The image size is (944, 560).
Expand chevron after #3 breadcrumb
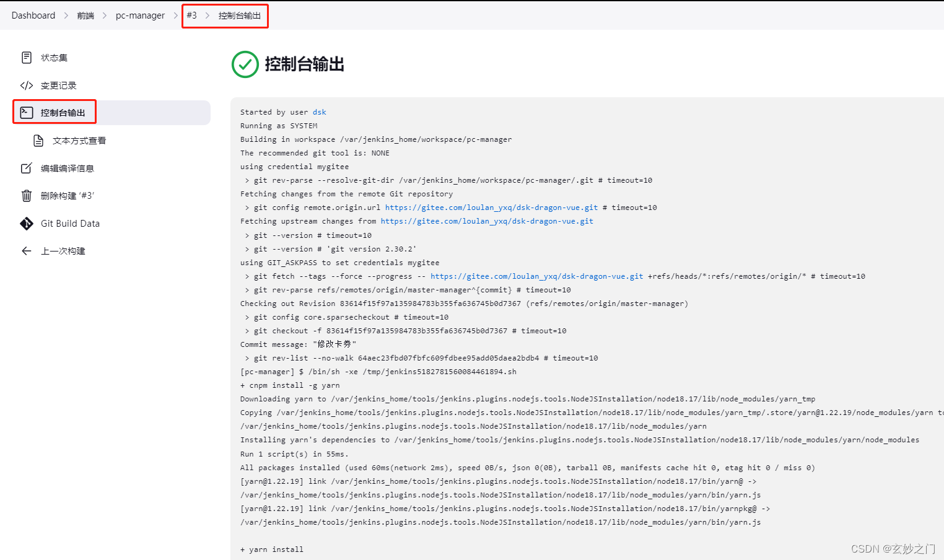208,15
